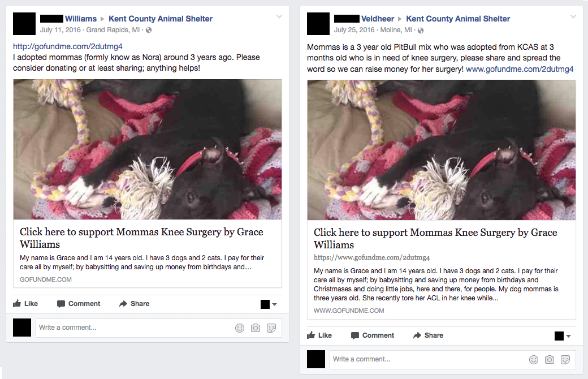
Task: Click in the left post's comment field
Action: click(135, 328)
